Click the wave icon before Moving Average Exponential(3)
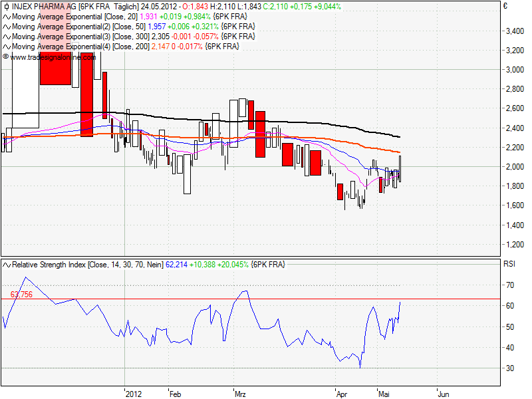 (7, 37)
